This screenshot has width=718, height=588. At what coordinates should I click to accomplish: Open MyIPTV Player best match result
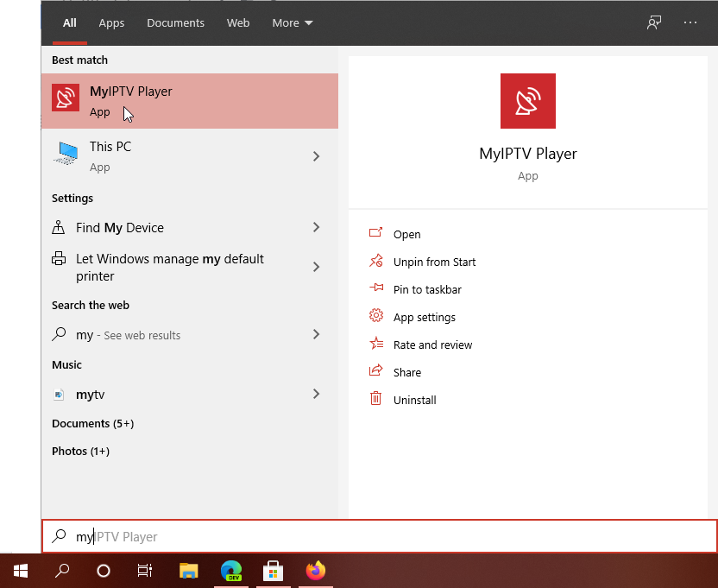[x=190, y=101]
